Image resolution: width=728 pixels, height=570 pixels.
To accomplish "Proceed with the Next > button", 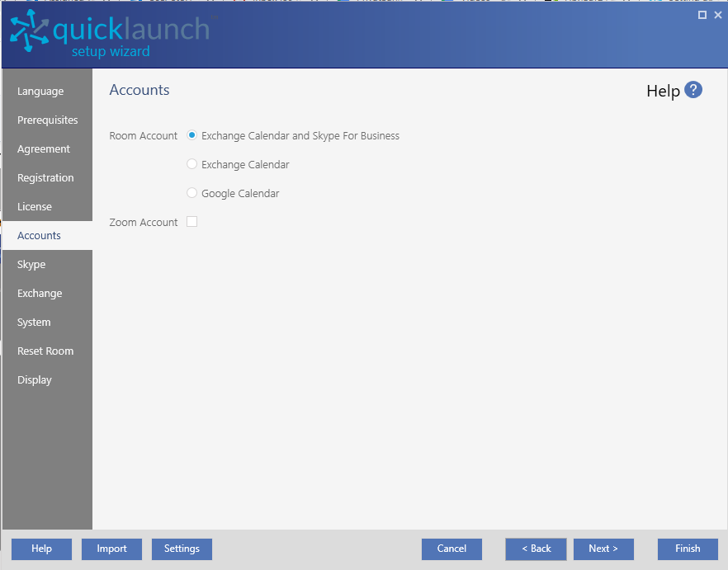I will (x=603, y=549).
